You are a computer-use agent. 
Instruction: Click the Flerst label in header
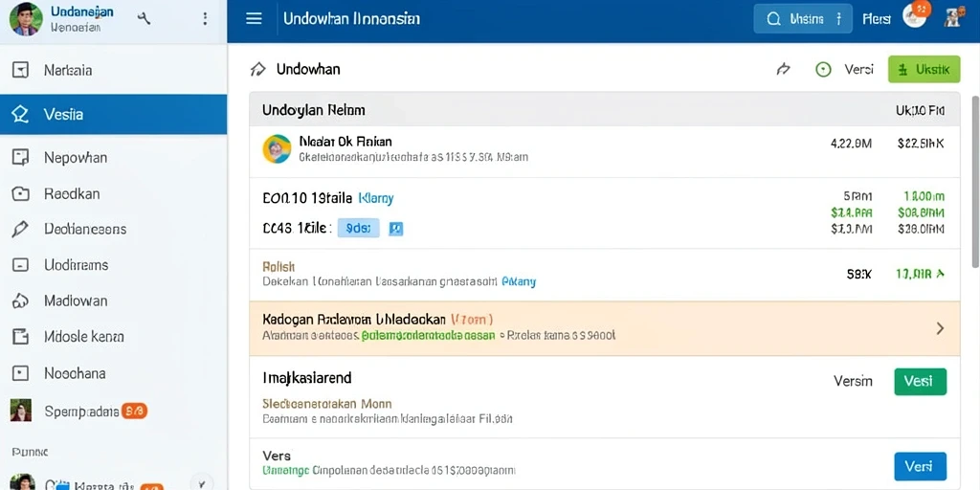click(x=877, y=19)
